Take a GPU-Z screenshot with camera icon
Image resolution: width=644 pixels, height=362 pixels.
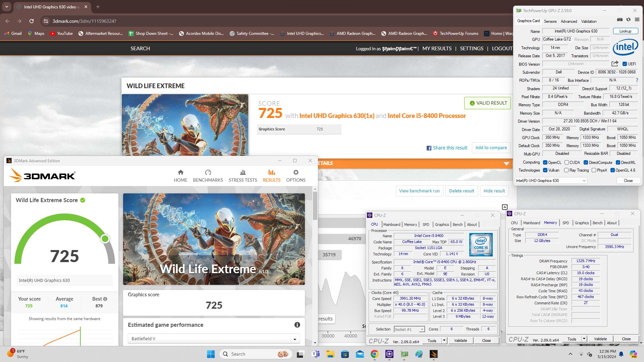(x=620, y=19)
